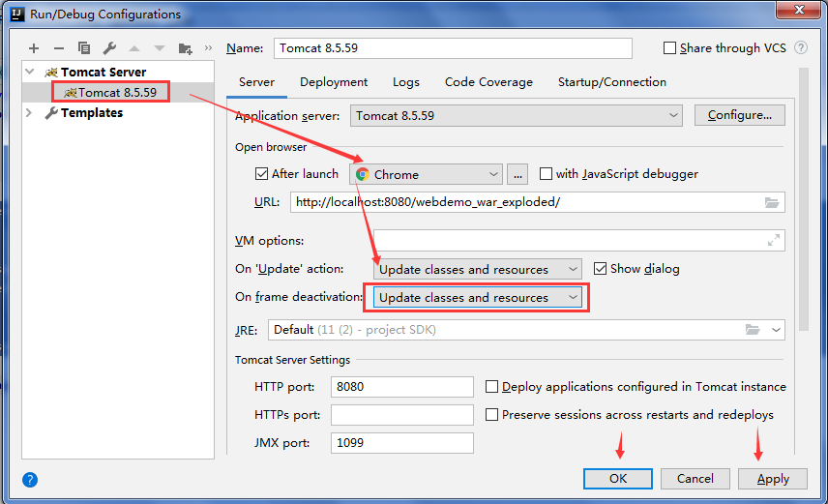Open On frame deactivation dropdown
The image size is (828, 504).
point(478,297)
